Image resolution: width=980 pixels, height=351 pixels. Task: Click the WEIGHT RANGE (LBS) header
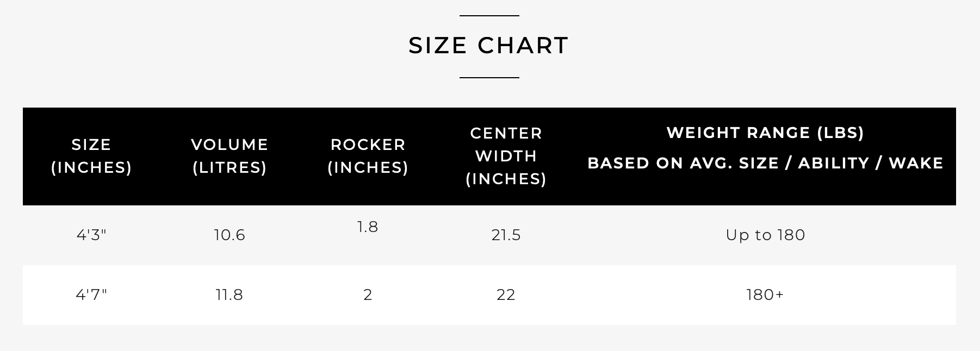pyautogui.click(x=765, y=133)
